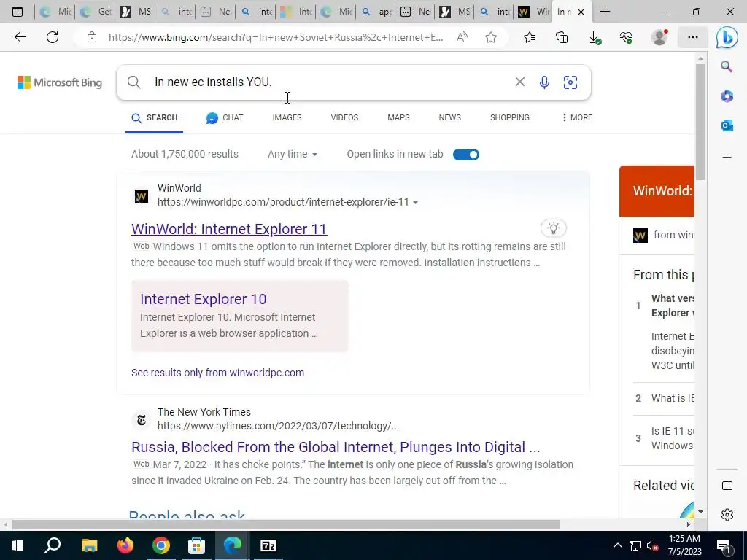Toggle Open links in new tab switch
Viewport: 747px width, 560px height.
466,155
